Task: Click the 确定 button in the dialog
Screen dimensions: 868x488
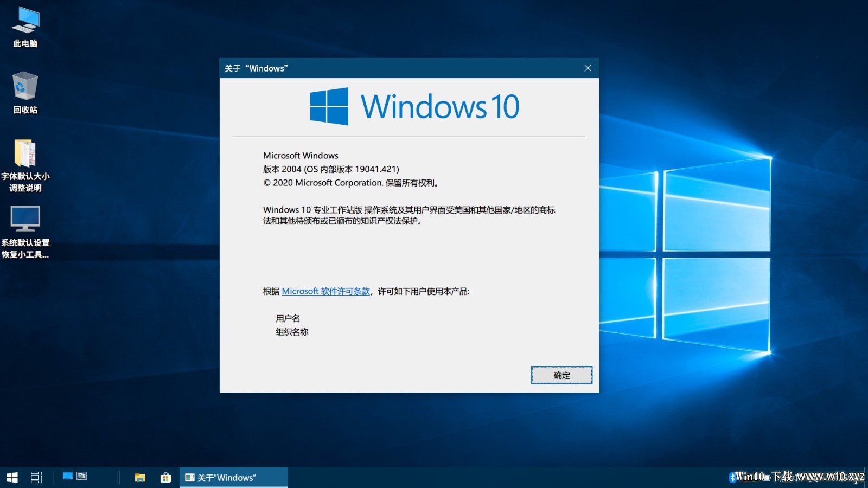Action: [x=561, y=375]
